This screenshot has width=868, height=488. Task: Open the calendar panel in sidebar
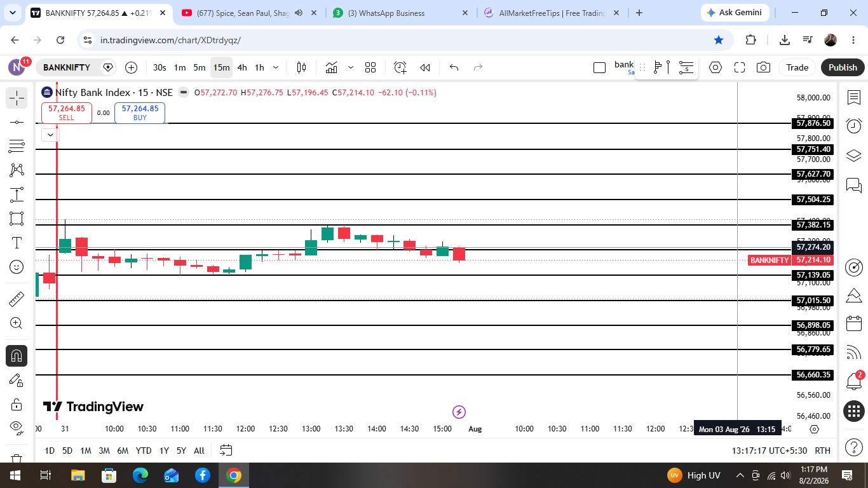(x=854, y=324)
